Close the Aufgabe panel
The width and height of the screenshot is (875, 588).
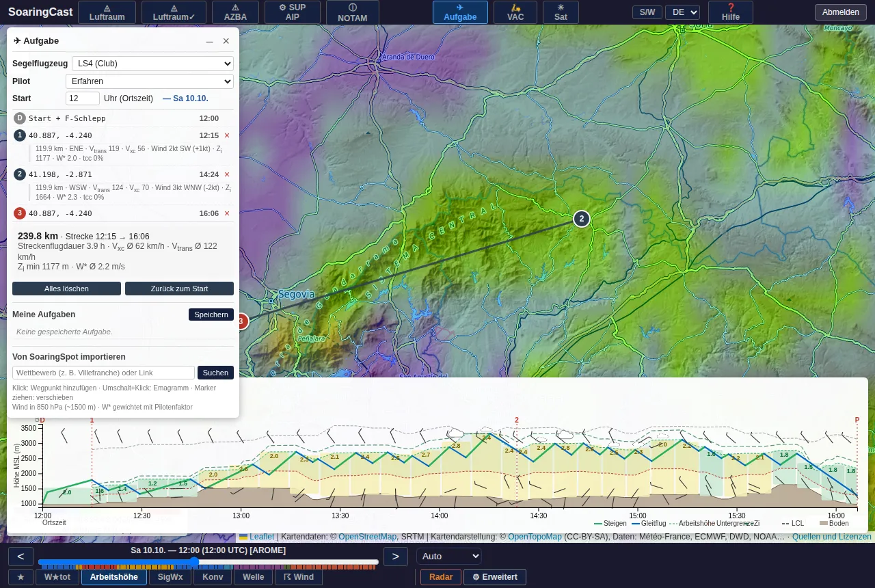pos(226,41)
